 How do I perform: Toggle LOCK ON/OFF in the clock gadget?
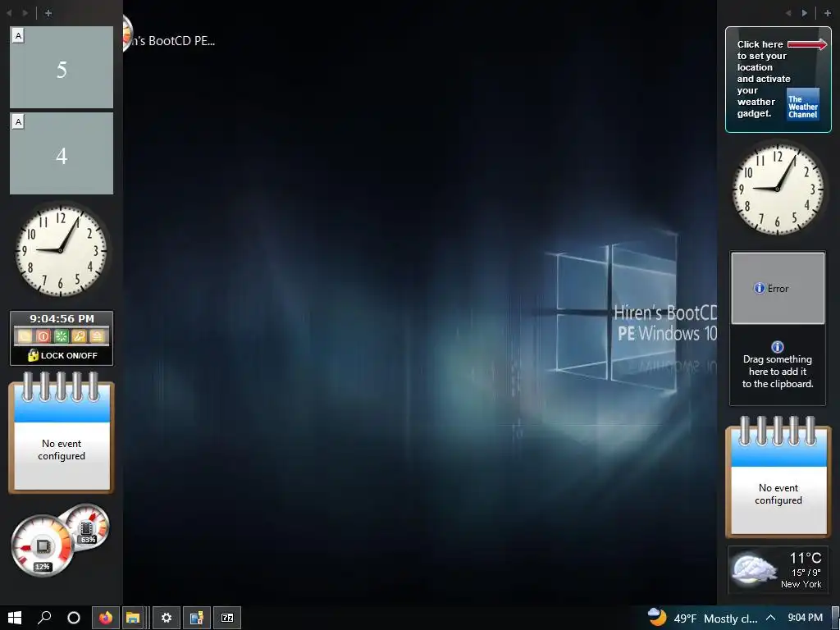coord(62,355)
